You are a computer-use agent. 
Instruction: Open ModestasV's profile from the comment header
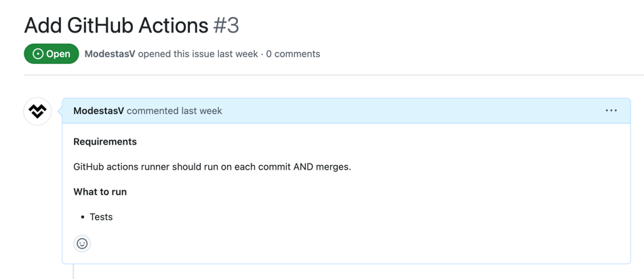point(98,111)
